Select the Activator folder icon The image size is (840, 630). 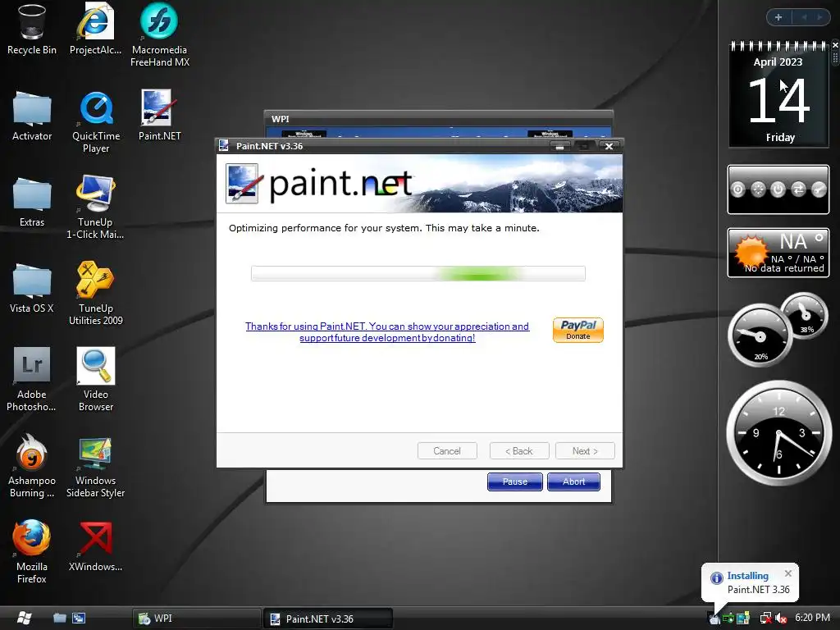[x=32, y=116]
